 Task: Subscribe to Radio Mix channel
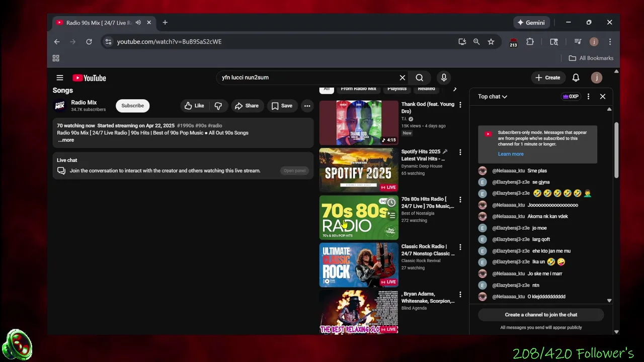click(x=133, y=106)
